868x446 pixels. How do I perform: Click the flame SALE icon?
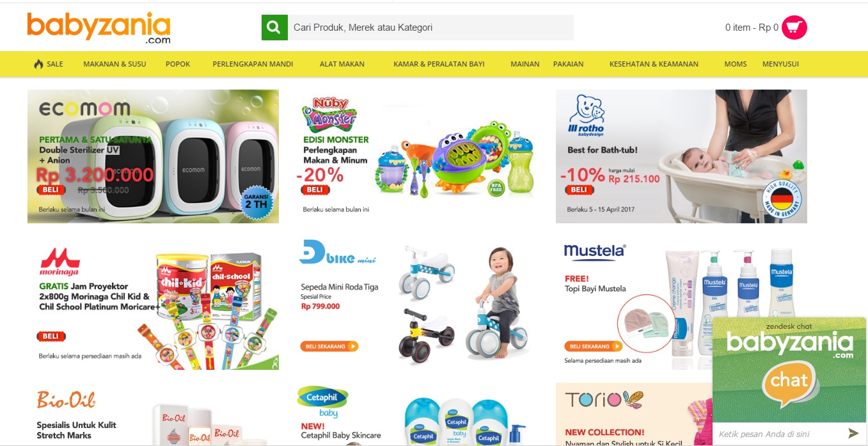coord(38,64)
